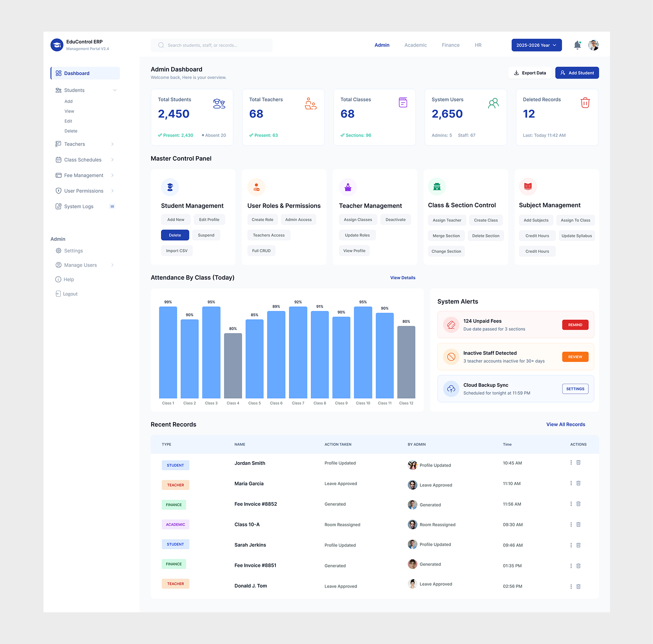Expand Manage Users in sidebar

tap(112, 265)
